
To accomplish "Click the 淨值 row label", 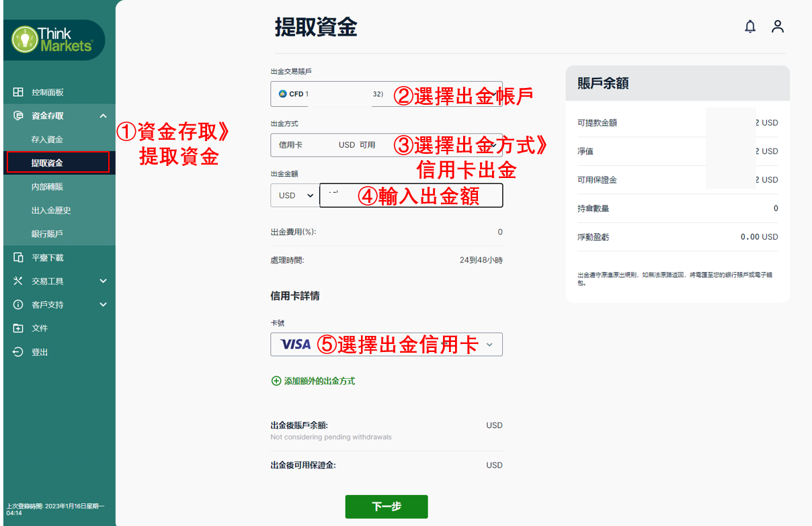I will point(585,151).
